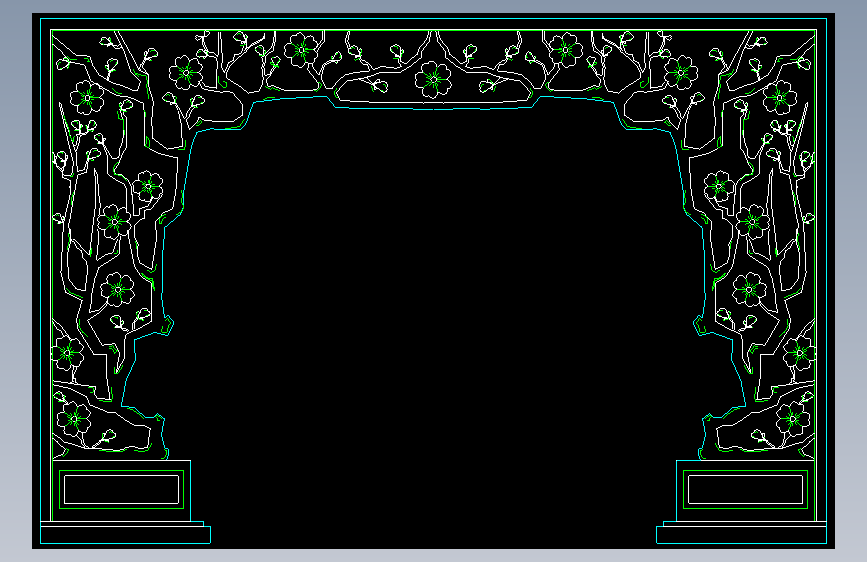Pick the center flower at top of the arch
The image size is (867, 562).
(x=433, y=80)
